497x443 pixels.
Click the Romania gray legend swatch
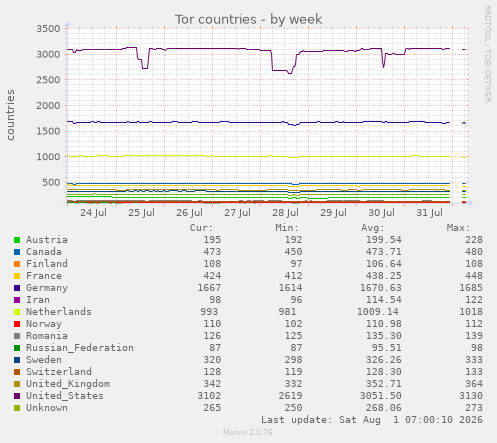17,336
